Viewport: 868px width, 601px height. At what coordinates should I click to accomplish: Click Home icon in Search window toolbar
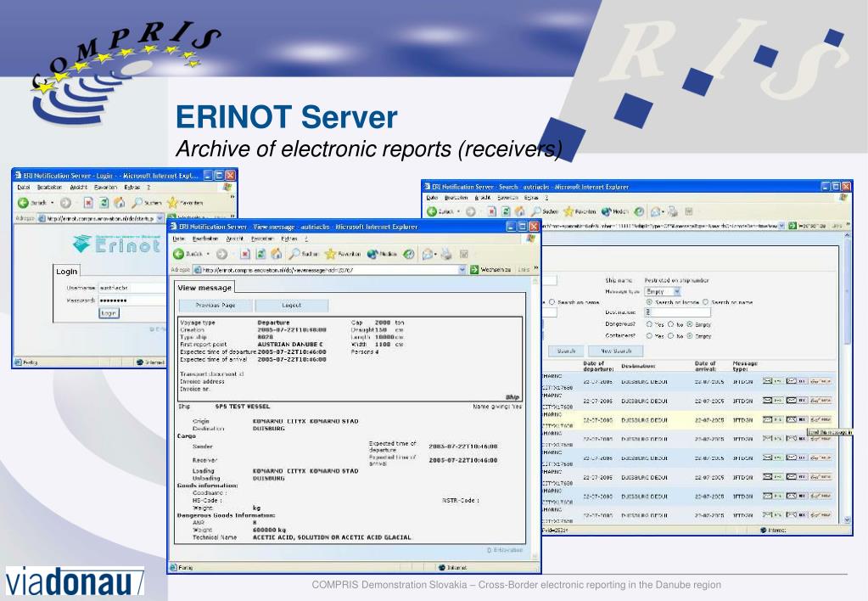pos(519,211)
